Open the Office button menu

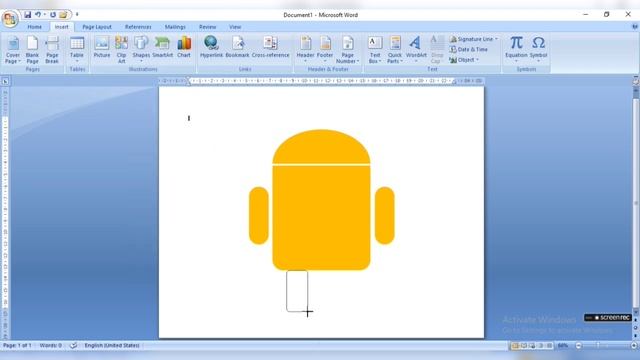(10, 19)
